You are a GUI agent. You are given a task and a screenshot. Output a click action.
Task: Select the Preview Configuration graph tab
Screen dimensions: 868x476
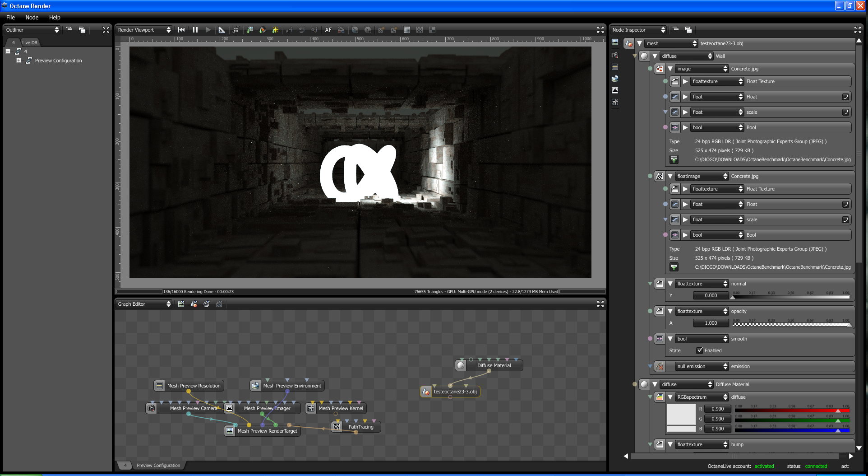pos(158,465)
